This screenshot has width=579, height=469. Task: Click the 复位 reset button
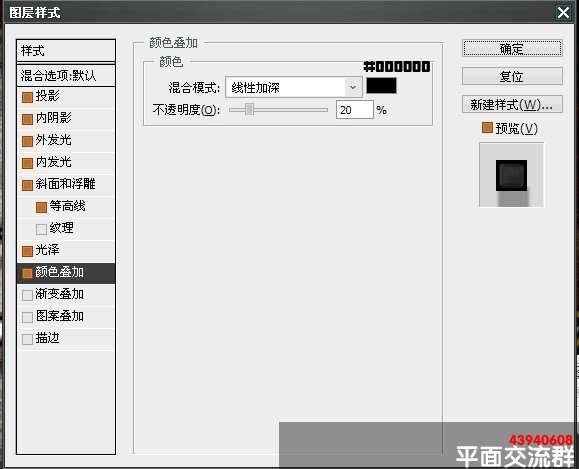coord(512,76)
